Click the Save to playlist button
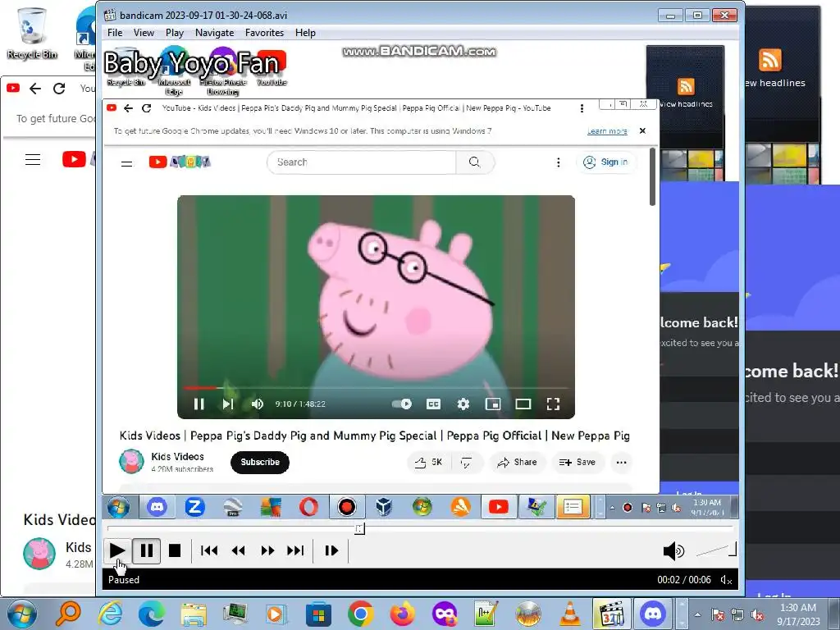The width and height of the screenshot is (840, 630). tap(577, 462)
